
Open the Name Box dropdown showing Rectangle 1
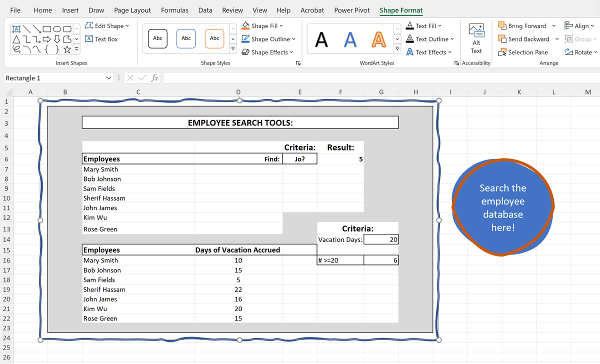109,78
